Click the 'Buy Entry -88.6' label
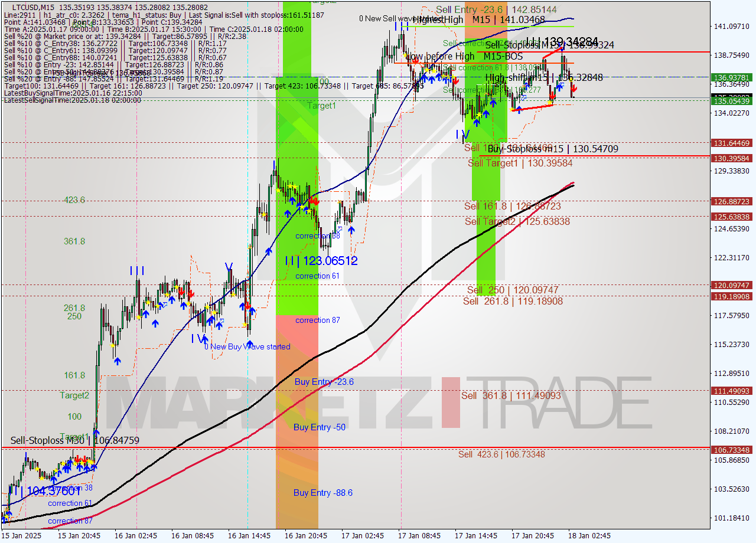756x543 pixels. (x=323, y=492)
